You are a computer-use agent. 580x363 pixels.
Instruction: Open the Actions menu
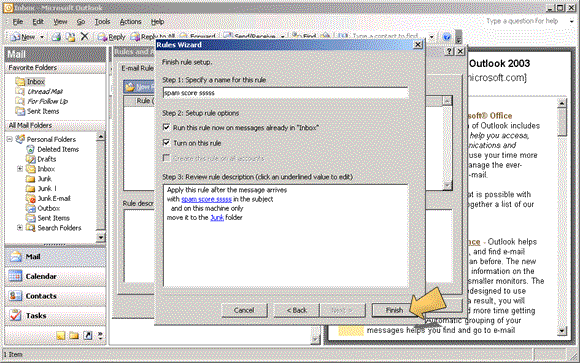pyautogui.click(x=130, y=22)
